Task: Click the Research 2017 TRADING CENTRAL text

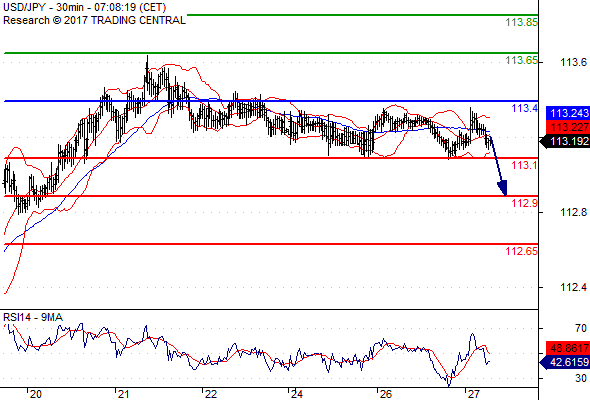Action: (94, 20)
